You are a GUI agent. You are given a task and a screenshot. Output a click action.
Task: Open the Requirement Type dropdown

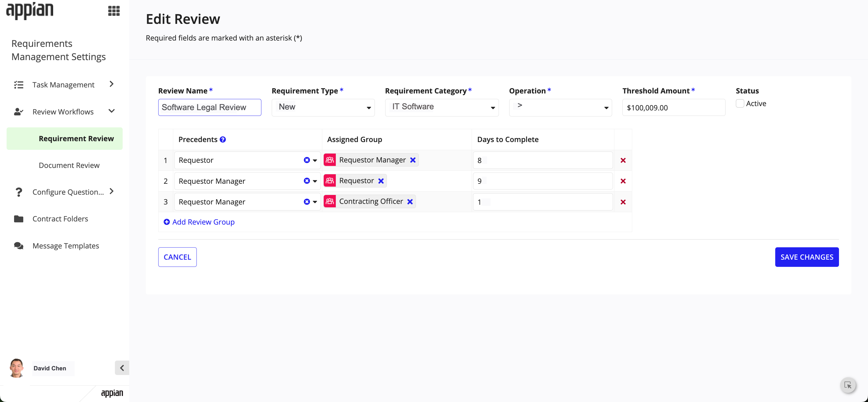tap(323, 107)
